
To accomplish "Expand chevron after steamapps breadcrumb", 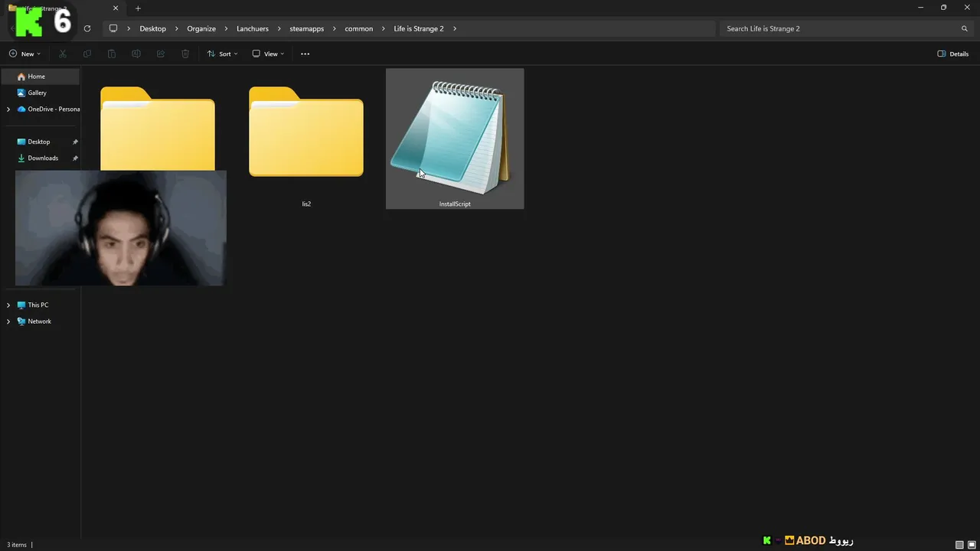I will pos(335,28).
